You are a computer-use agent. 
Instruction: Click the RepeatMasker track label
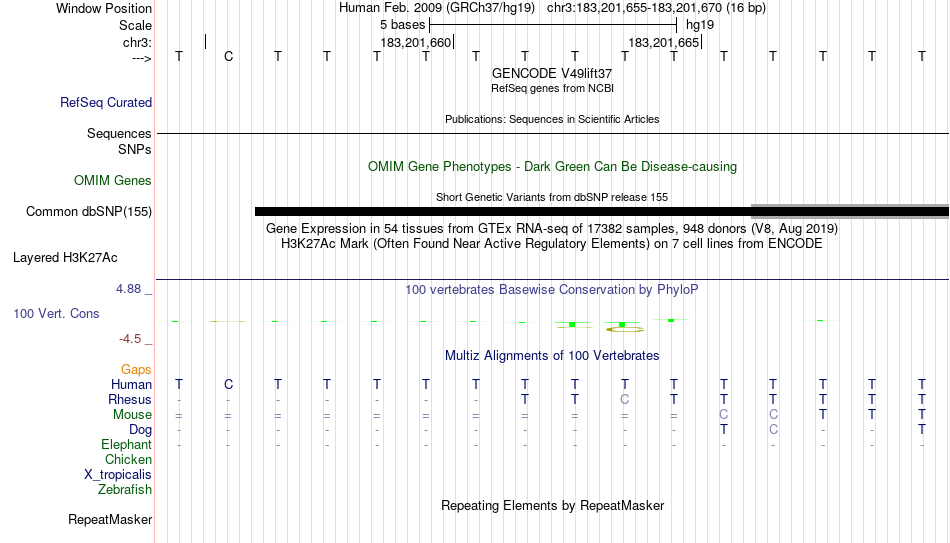coord(110,519)
